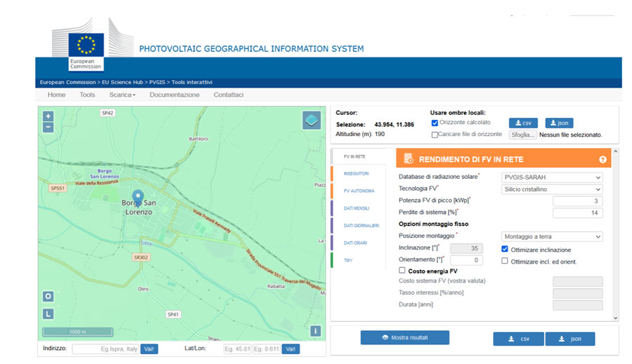Click Sfoglia to choose horizon file
Screen dimensions: 632x364
(x=522, y=135)
